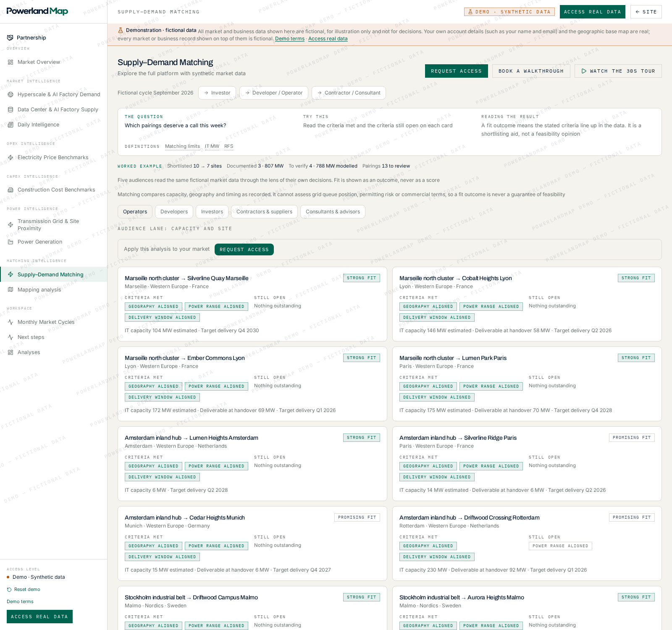Click the Daily Intelligence icon

point(10,125)
